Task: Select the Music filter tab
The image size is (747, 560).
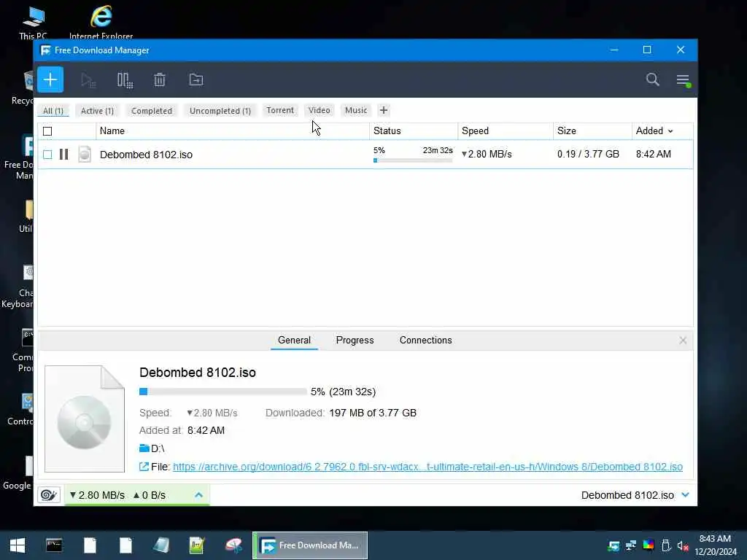Action: point(356,111)
